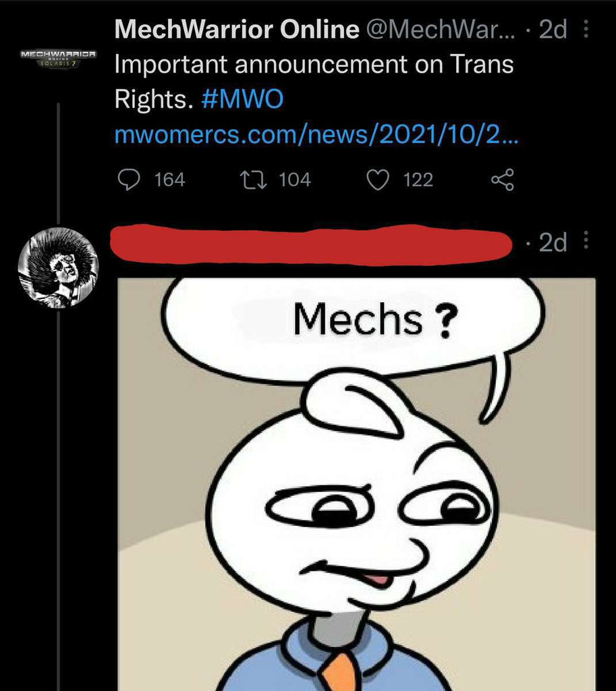Screen dimensions: 616x691
Task: Retweet the MechWarrior Online post
Action: tap(253, 179)
